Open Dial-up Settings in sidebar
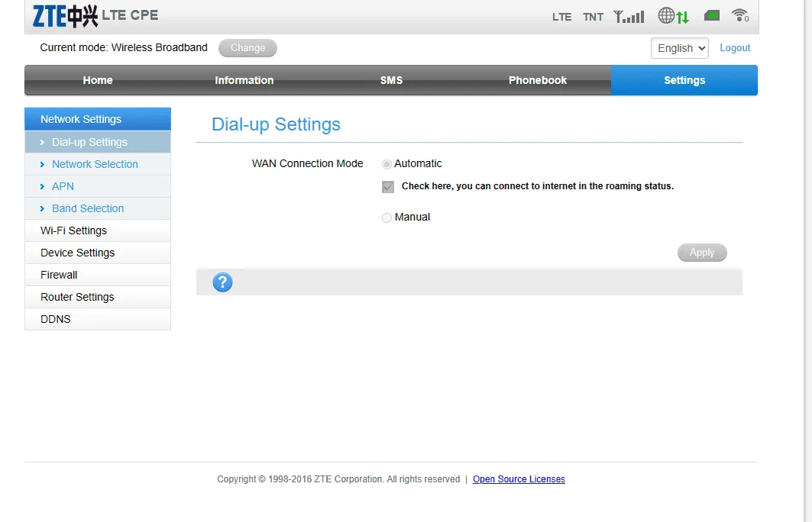This screenshot has width=812, height=522. [x=98, y=142]
